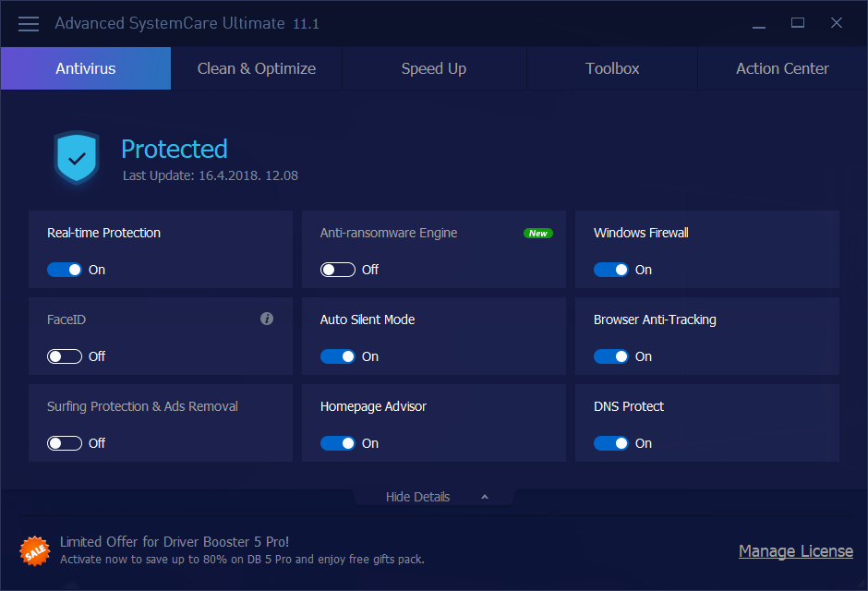Open Limited Offer for Driver Booster 5 Pro
The image size is (868, 591).
point(175,542)
